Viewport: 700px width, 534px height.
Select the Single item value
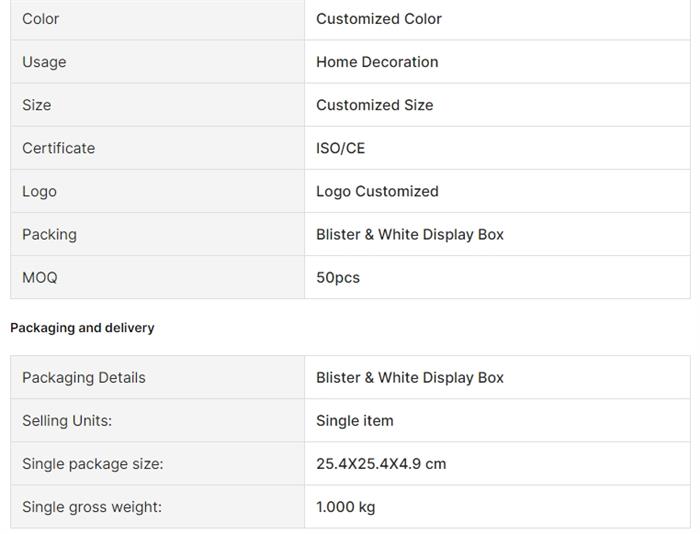355,421
